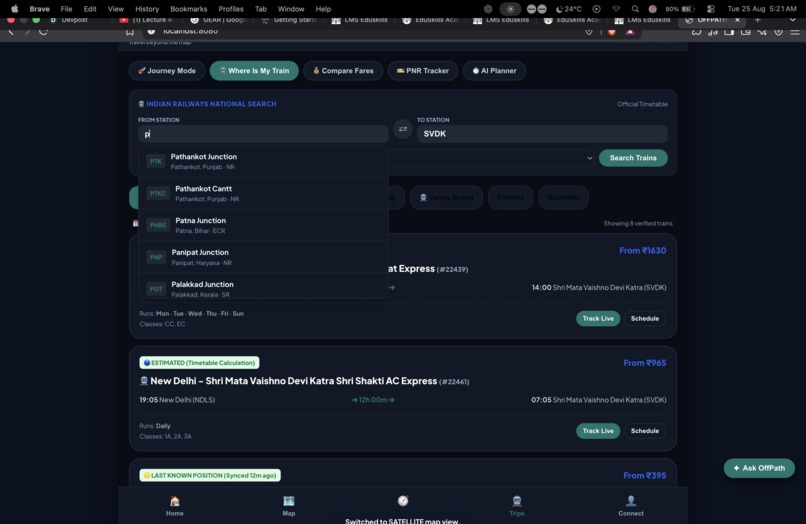
Task: Open the PNR Tracker tab
Action: tap(423, 71)
